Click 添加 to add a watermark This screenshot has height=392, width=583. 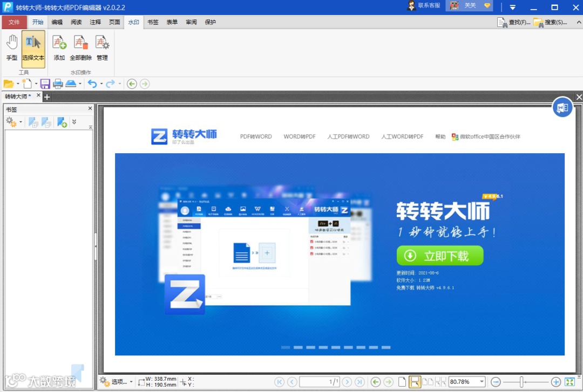59,49
